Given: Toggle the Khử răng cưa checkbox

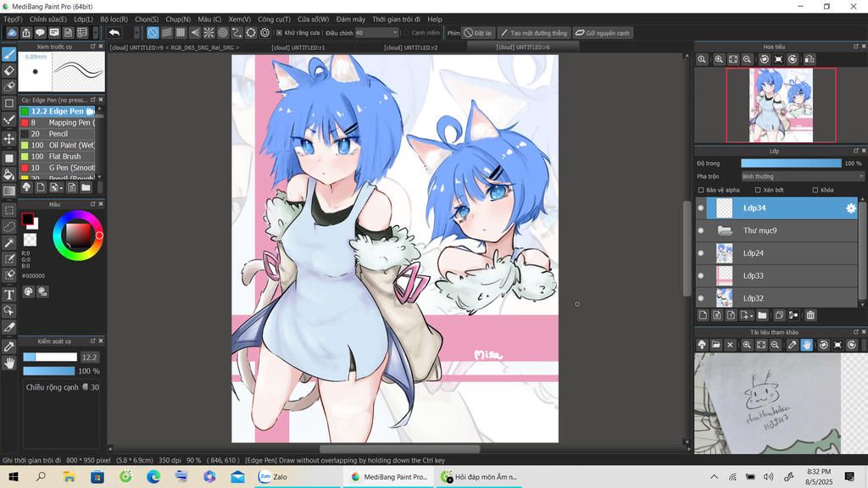Looking at the screenshot, I should pyautogui.click(x=281, y=33).
